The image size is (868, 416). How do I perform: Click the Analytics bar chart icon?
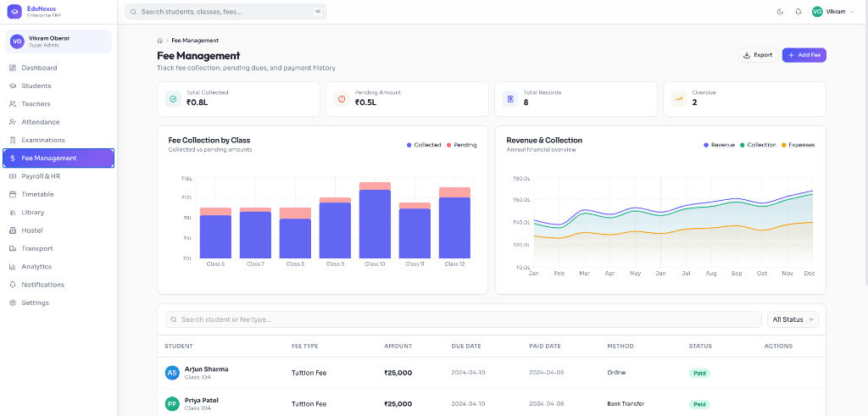click(13, 267)
